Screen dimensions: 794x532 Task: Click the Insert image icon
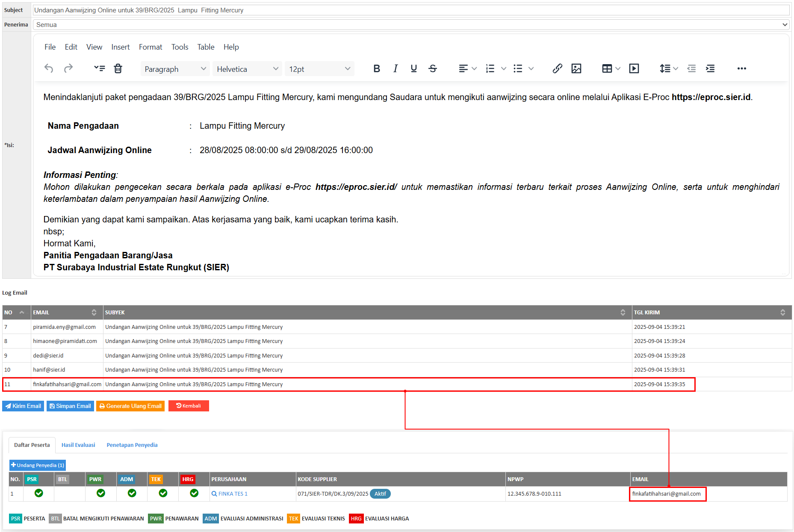pos(576,68)
